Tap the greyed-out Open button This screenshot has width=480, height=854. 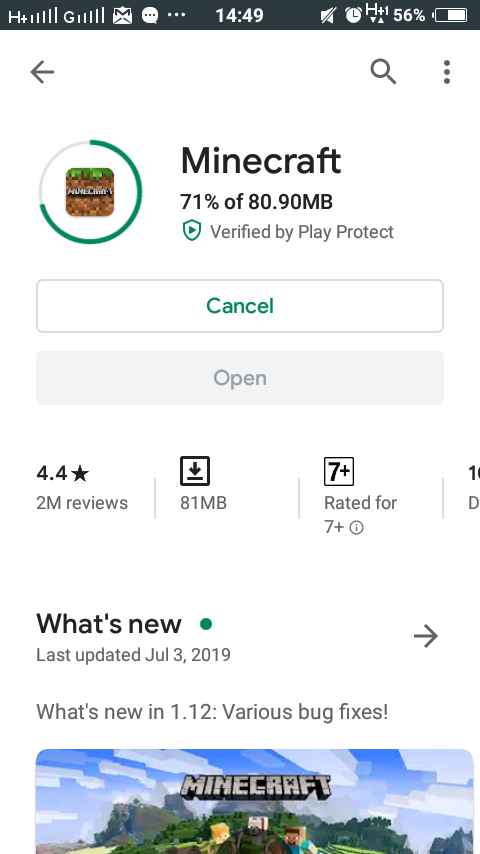click(240, 378)
